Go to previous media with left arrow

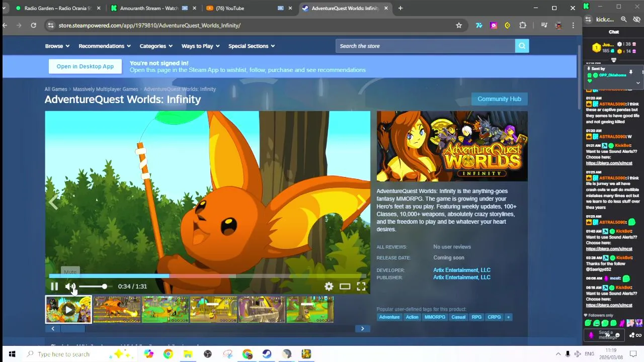54,202
